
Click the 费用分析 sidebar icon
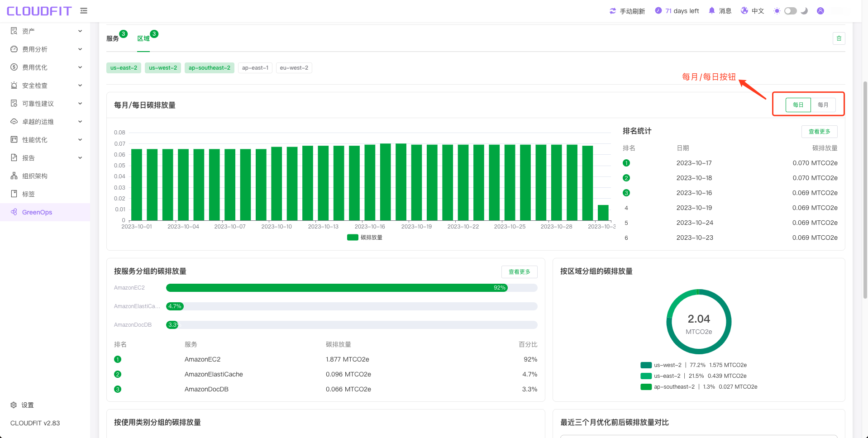point(14,49)
